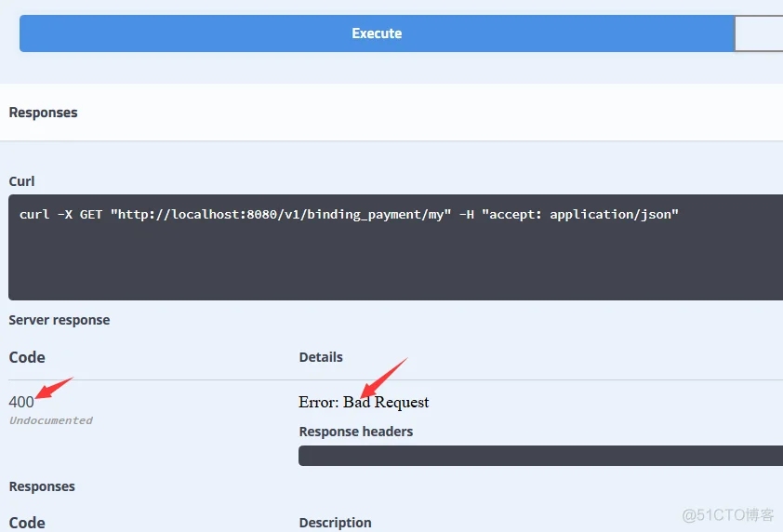The width and height of the screenshot is (783, 532).
Task: Click the blue Execute button
Action: click(377, 33)
